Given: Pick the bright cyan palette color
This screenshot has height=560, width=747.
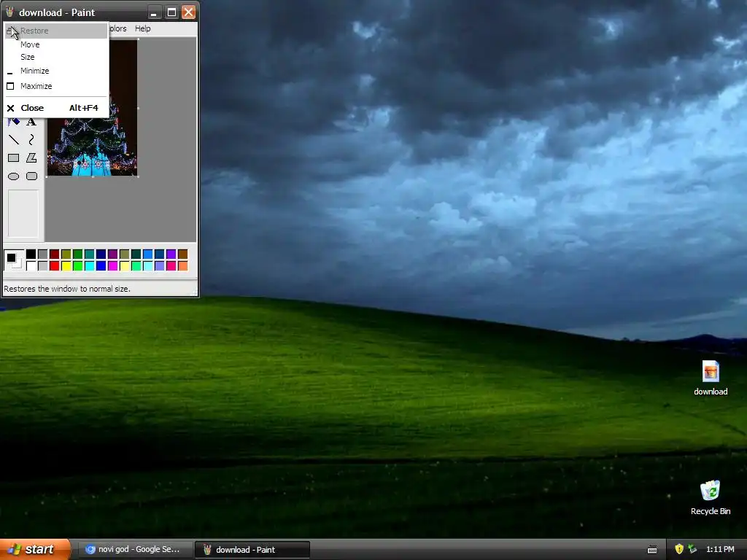Looking at the screenshot, I should 90,265.
